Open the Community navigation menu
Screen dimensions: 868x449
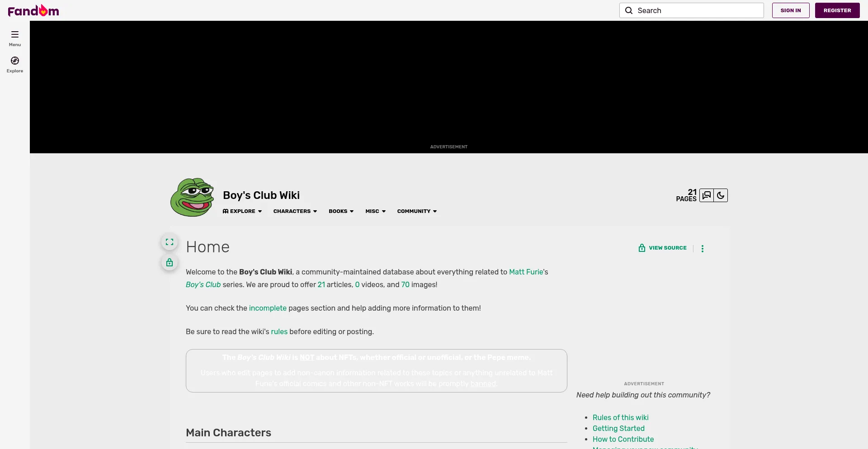(x=417, y=211)
